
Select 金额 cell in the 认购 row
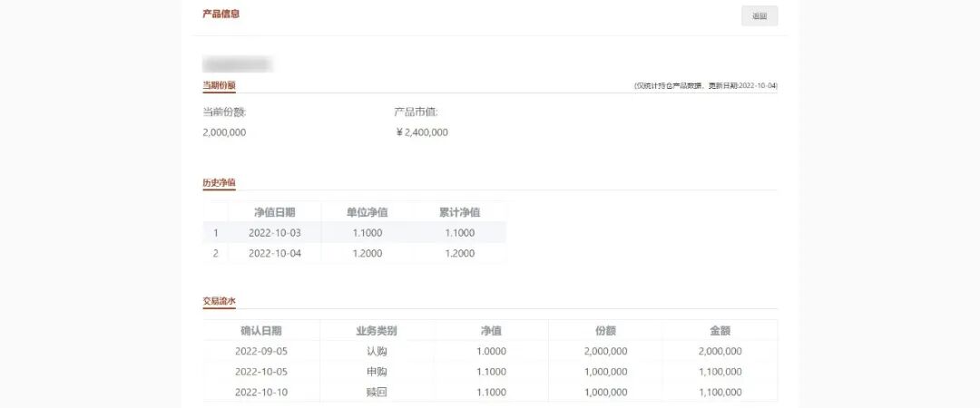tap(720, 351)
